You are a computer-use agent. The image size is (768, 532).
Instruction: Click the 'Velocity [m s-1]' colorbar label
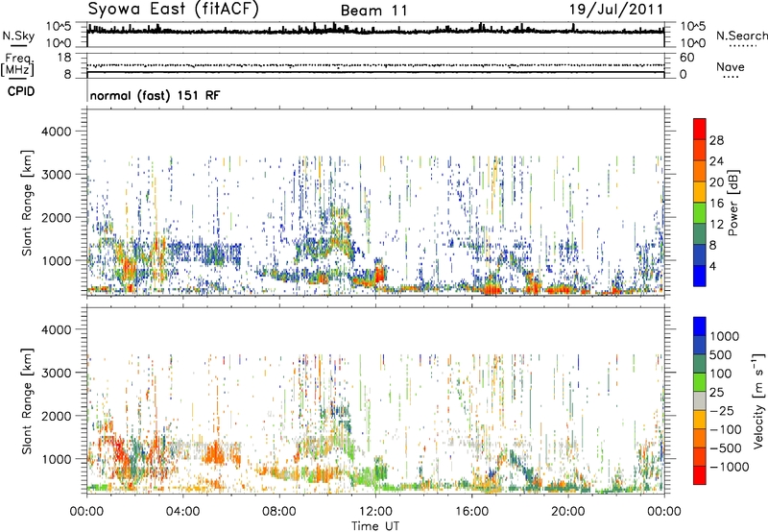pyautogui.click(x=758, y=400)
